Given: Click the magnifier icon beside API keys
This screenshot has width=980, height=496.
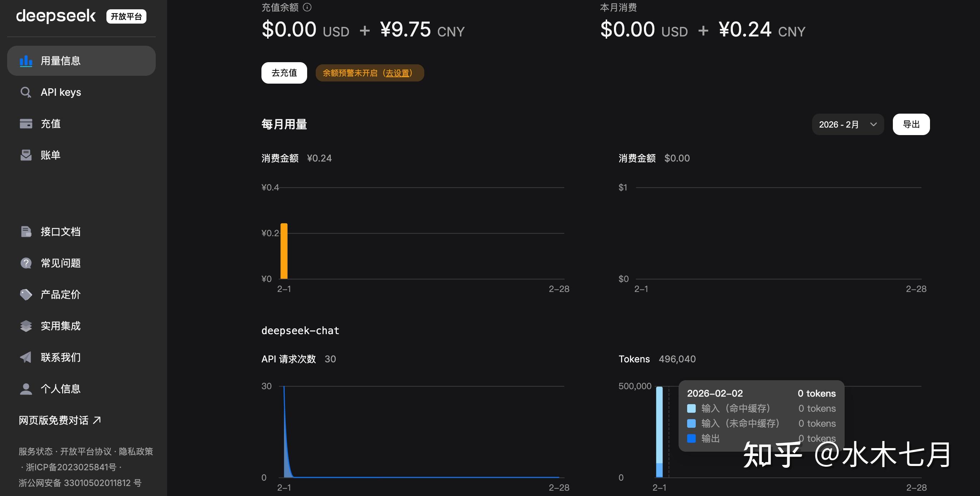Looking at the screenshot, I should click(x=26, y=93).
